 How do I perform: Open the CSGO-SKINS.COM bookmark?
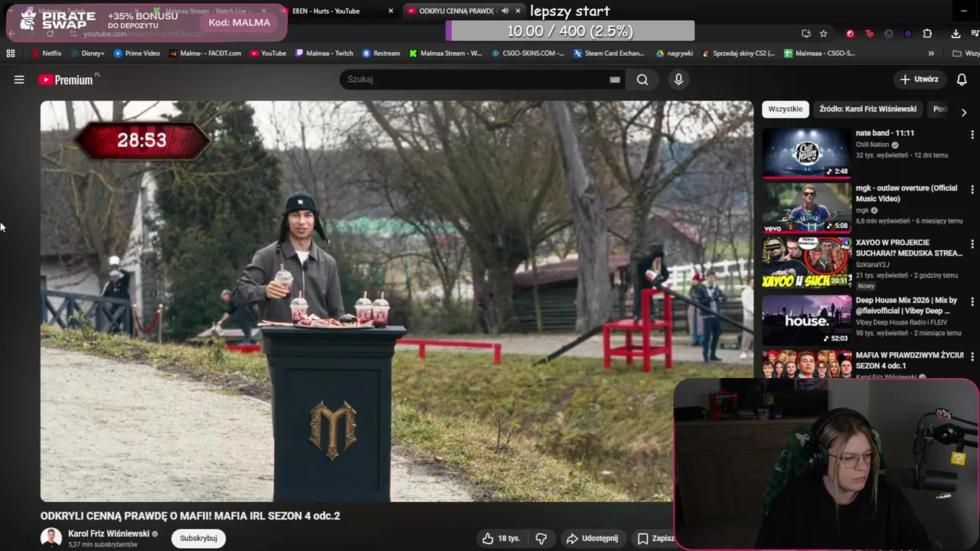[527, 54]
